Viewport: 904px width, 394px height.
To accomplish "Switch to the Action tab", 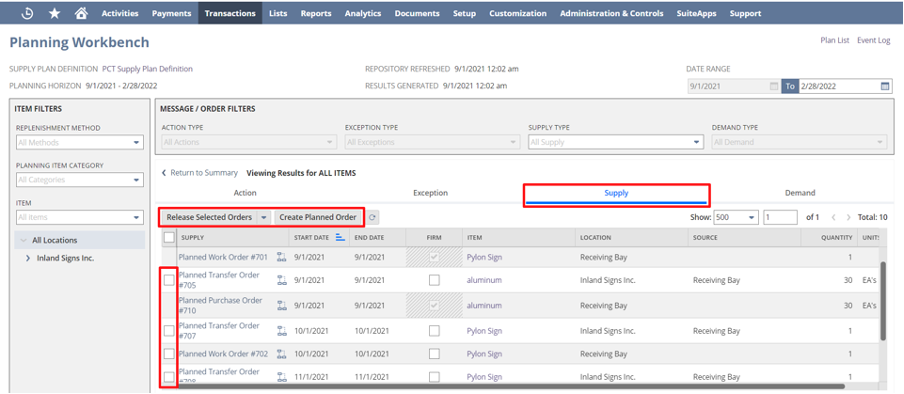I will (x=245, y=193).
